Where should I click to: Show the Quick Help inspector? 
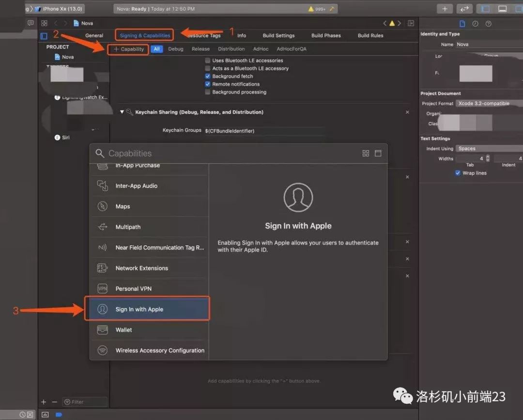[x=488, y=23]
